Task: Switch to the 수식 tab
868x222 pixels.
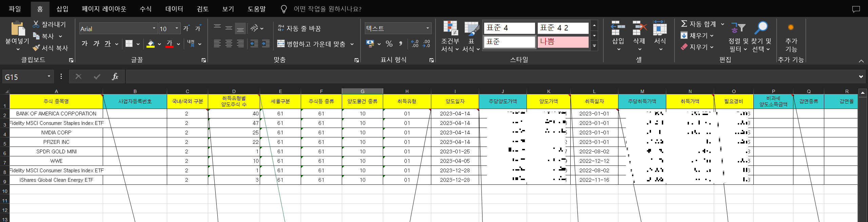Action: 146,9
